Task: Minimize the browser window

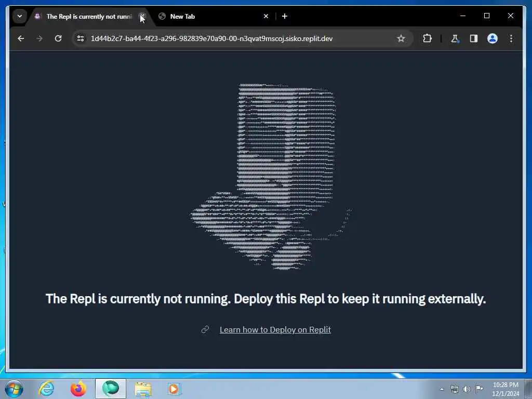Action: 463,16
